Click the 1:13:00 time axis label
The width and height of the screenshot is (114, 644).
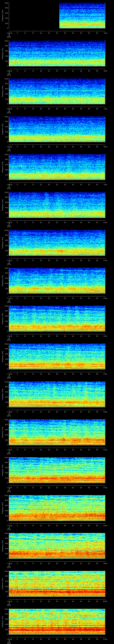pos(9,374)
